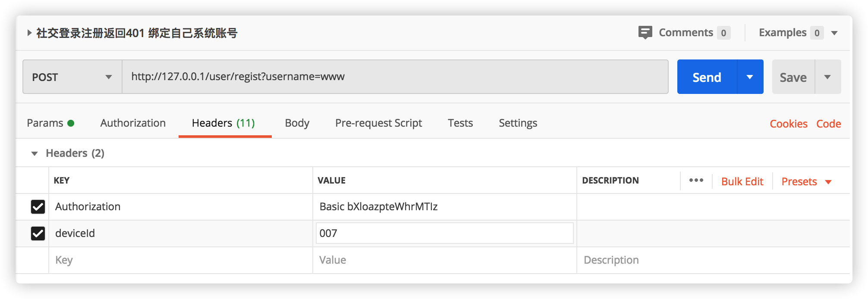Open the Presets dropdown
Screen dimensions: 868x299
click(x=806, y=181)
